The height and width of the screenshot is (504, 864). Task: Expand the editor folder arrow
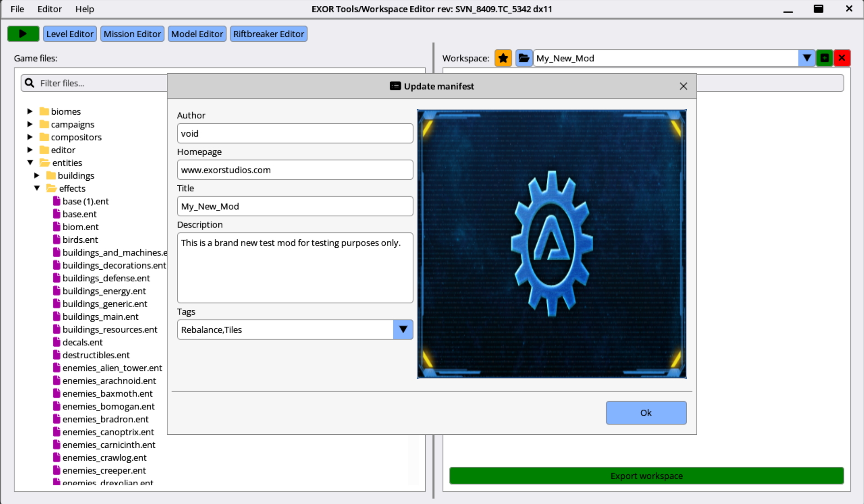[x=30, y=150]
